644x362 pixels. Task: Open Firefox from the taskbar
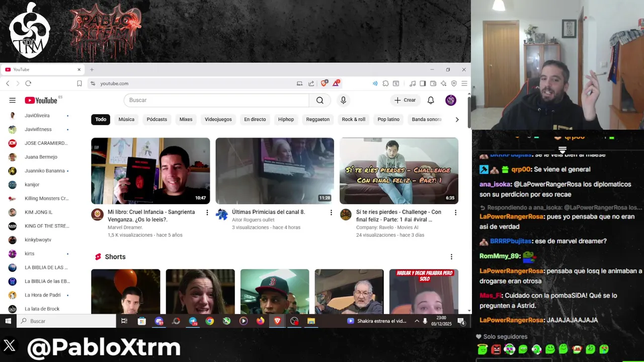click(260, 321)
